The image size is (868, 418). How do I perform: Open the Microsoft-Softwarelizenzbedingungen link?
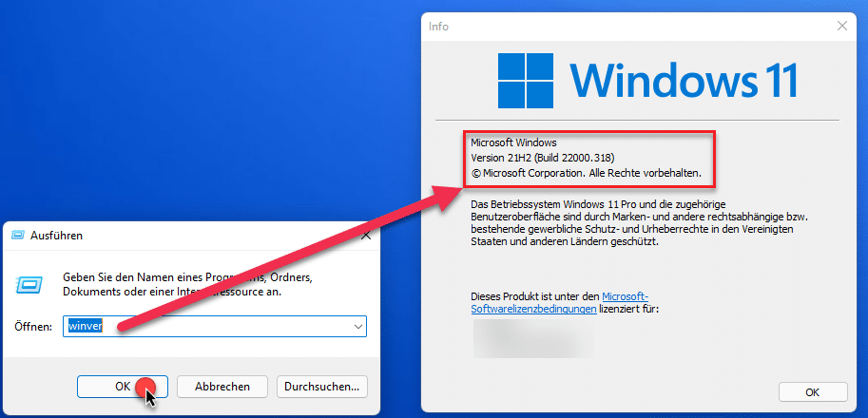(x=559, y=303)
